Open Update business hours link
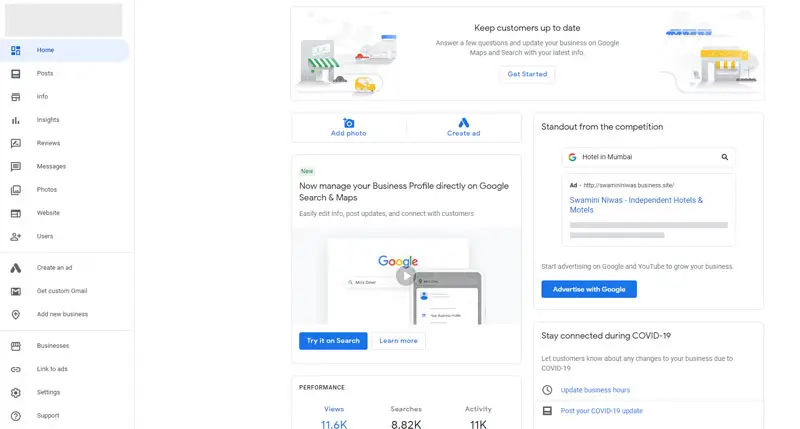 click(x=595, y=390)
